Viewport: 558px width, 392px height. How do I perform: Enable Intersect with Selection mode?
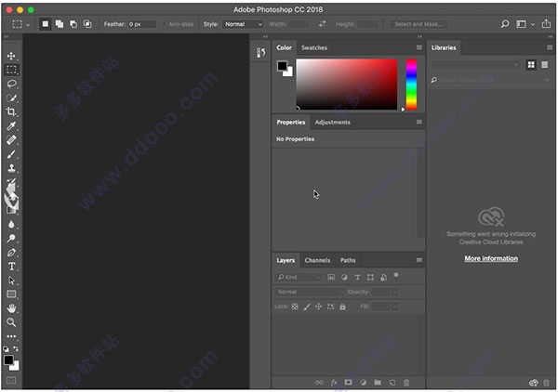tap(87, 24)
